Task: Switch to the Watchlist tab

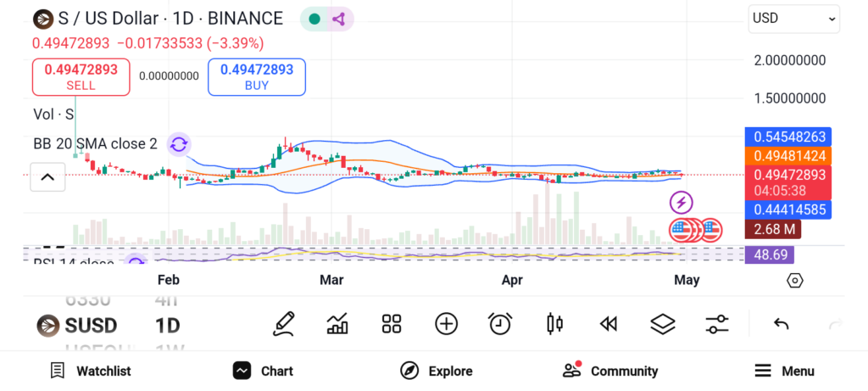Action: point(91,371)
